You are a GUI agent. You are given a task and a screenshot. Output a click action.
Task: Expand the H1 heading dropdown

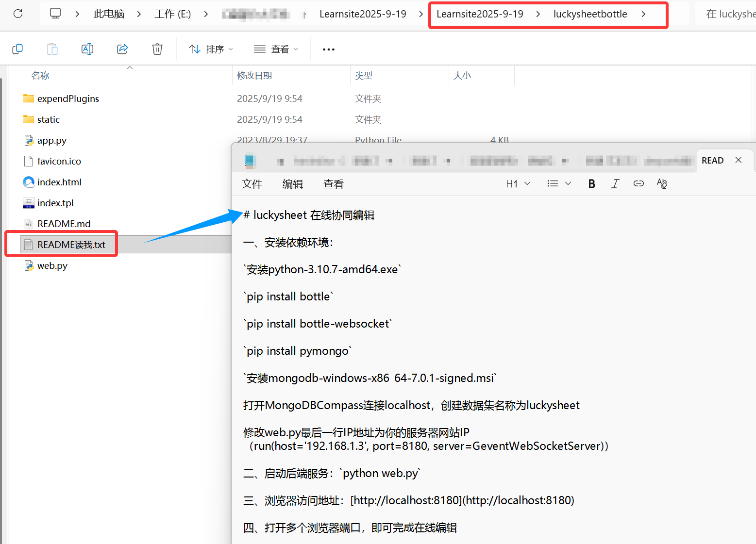click(518, 183)
